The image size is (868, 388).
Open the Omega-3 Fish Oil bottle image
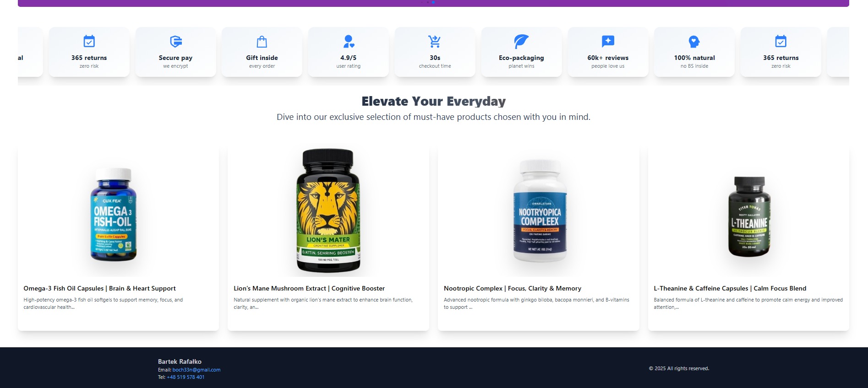pyautogui.click(x=114, y=214)
